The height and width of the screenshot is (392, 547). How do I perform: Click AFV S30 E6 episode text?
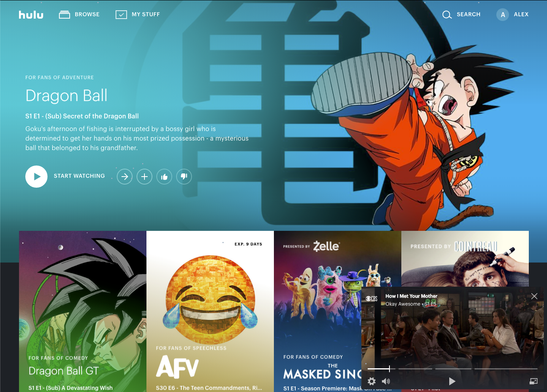coord(209,388)
